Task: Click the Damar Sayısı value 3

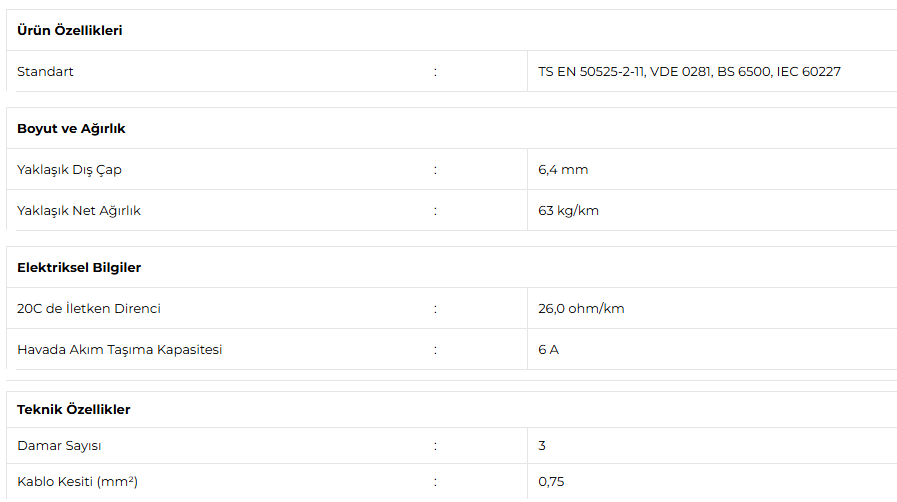Action: point(542,446)
